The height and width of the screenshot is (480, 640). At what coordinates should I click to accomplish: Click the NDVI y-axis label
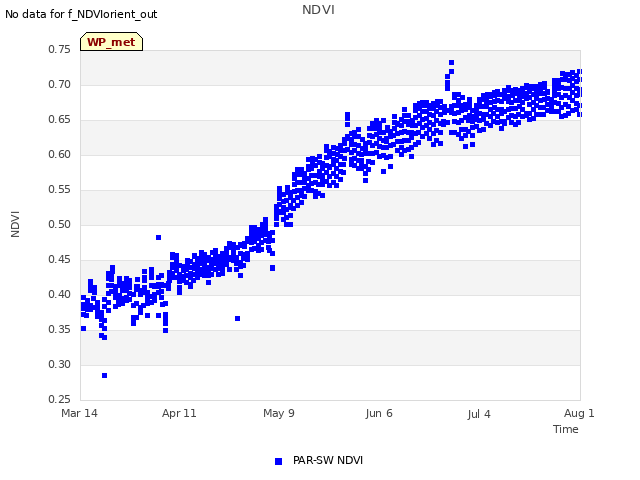[x=15, y=224]
